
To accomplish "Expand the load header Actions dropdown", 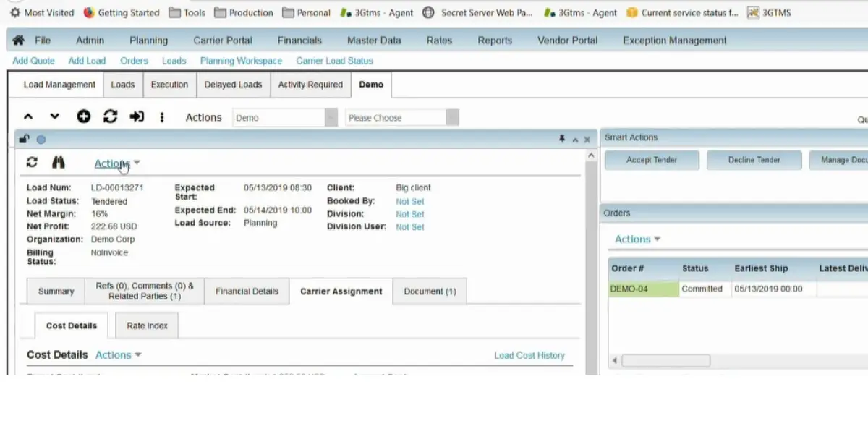I will 117,163.
